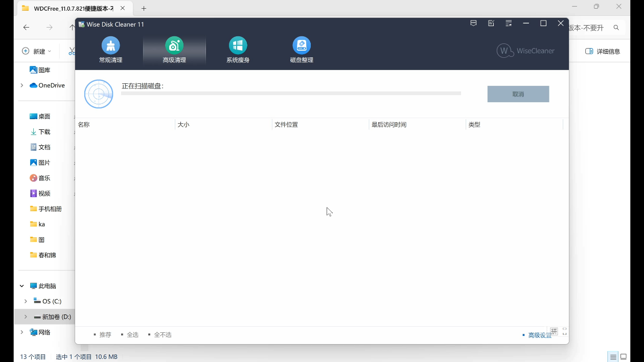Open the 系统瘦身 section

(x=238, y=50)
